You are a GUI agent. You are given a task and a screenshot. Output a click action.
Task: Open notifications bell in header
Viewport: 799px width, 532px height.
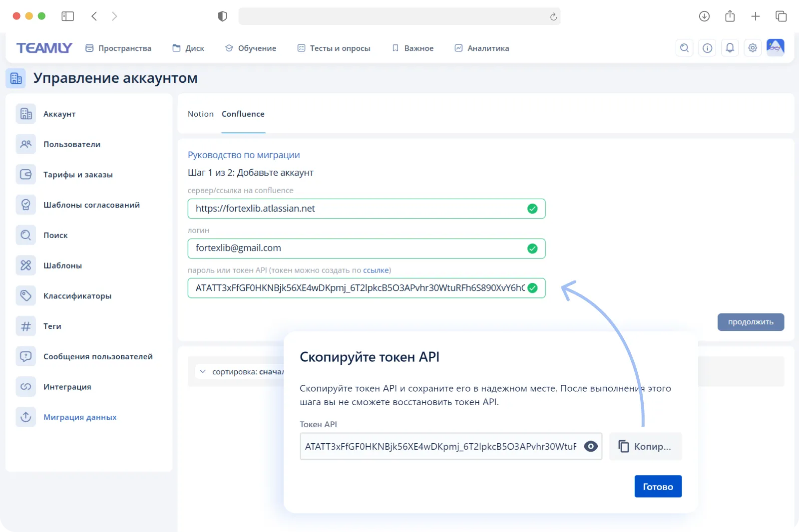(x=730, y=48)
